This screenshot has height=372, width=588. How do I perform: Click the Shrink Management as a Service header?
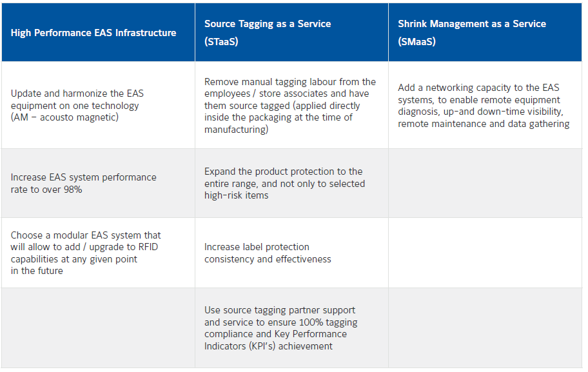coord(471,24)
